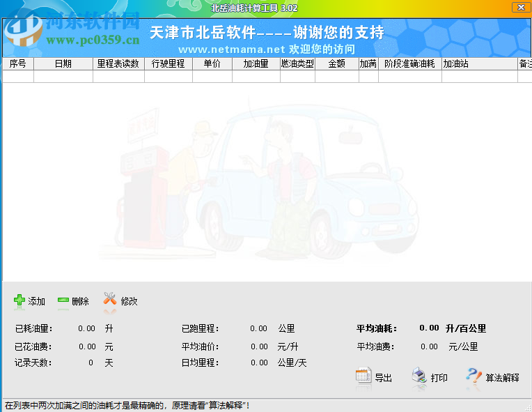
Task: Open the www.netmama.net website link
Action: pyautogui.click(x=232, y=49)
